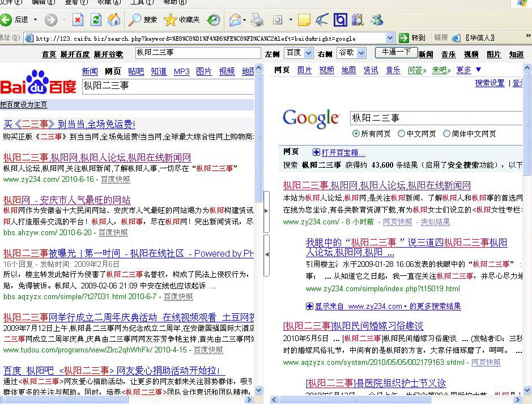Click the Baidu logo
Viewport: 532px width, 404px height.
(x=38, y=82)
